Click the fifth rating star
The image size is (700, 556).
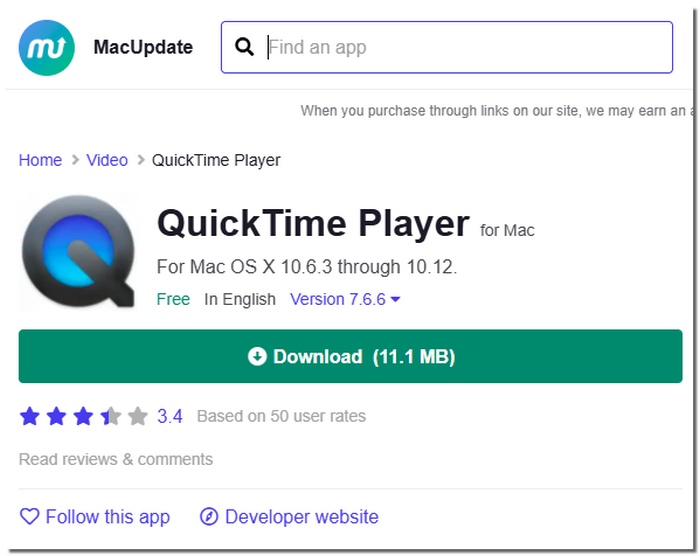pos(138,416)
